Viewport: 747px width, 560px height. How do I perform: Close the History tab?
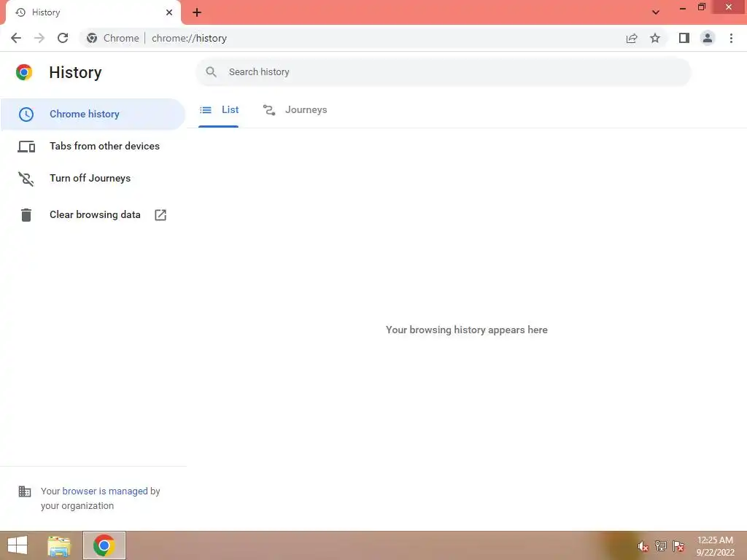(x=169, y=12)
